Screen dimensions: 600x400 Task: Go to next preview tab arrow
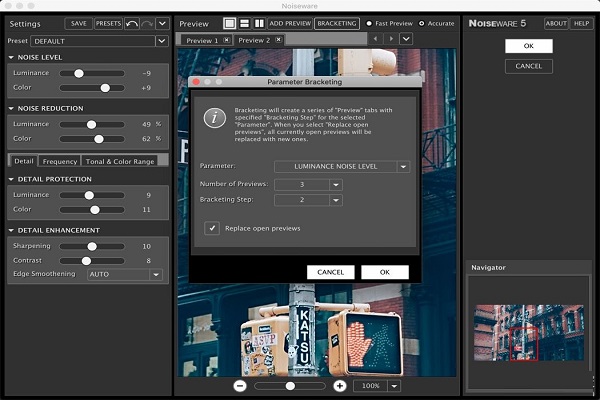point(391,39)
